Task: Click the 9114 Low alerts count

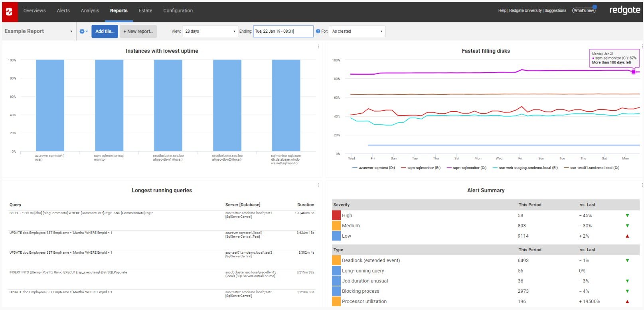Action: (523, 236)
